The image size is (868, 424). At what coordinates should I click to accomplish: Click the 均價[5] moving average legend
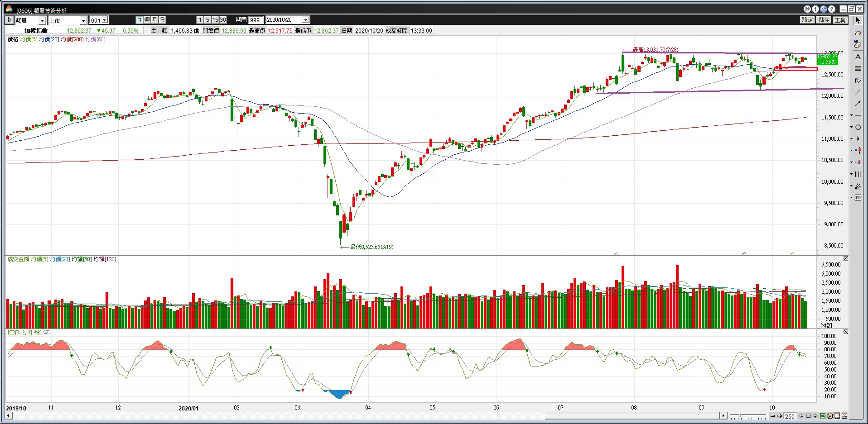(29, 39)
